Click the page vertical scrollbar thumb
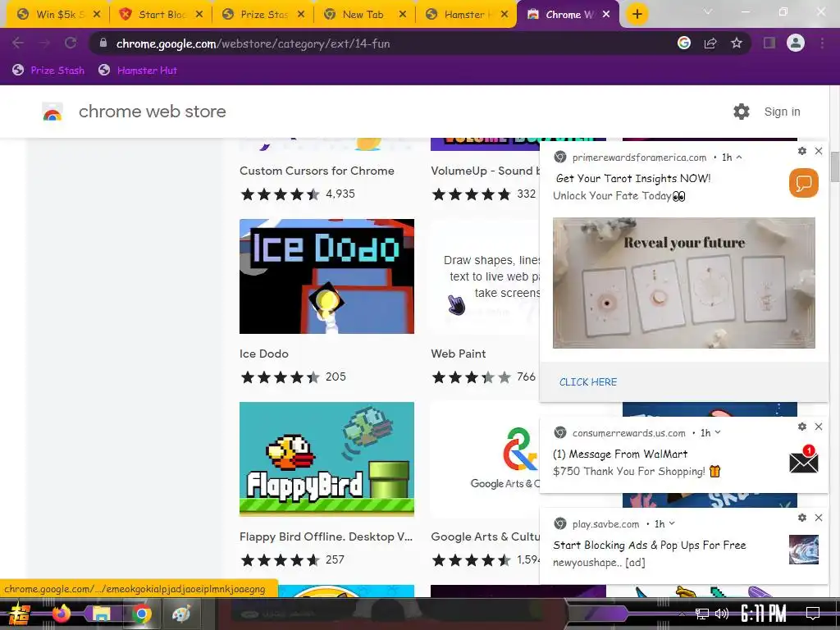The width and height of the screenshot is (840, 630). click(x=834, y=167)
